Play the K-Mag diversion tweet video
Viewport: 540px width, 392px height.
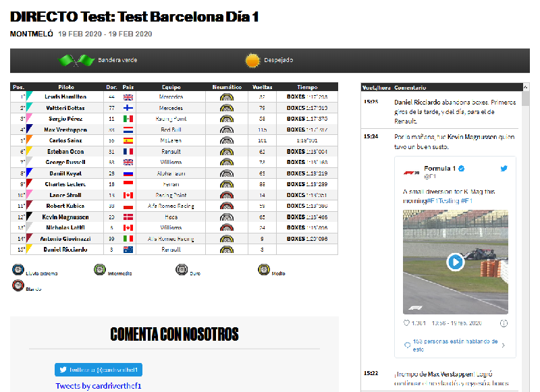coord(455,262)
